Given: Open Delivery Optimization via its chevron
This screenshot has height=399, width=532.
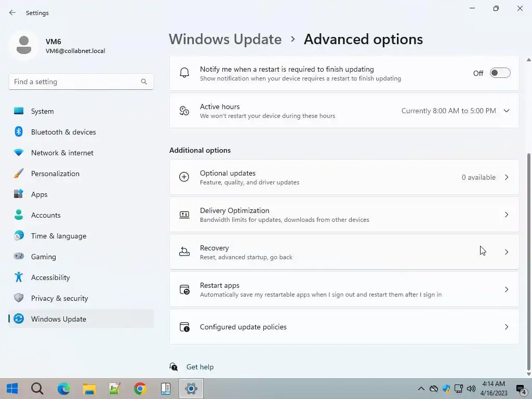Looking at the screenshot, I should pos(506,215).
